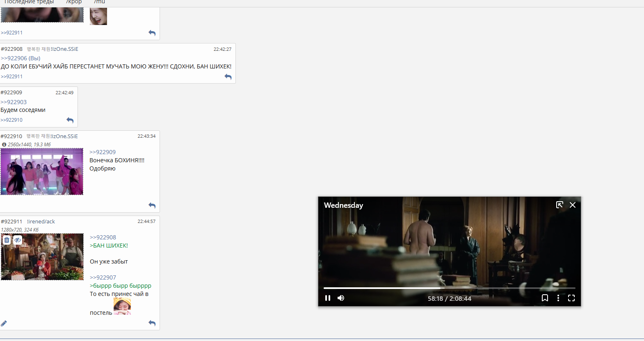
Task: Follow the >>922903 quote link
Action: click(14, 102)
